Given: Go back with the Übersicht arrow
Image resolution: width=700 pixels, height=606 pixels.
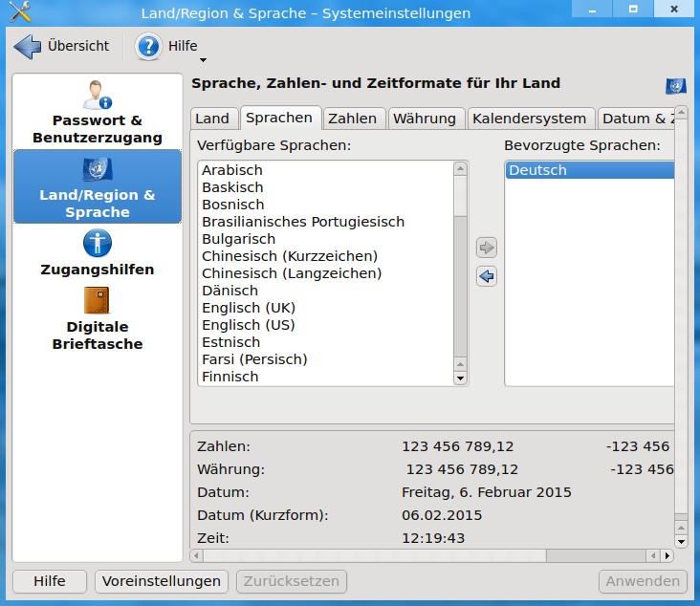Looking at the screenshot, I should pos(27,46).
